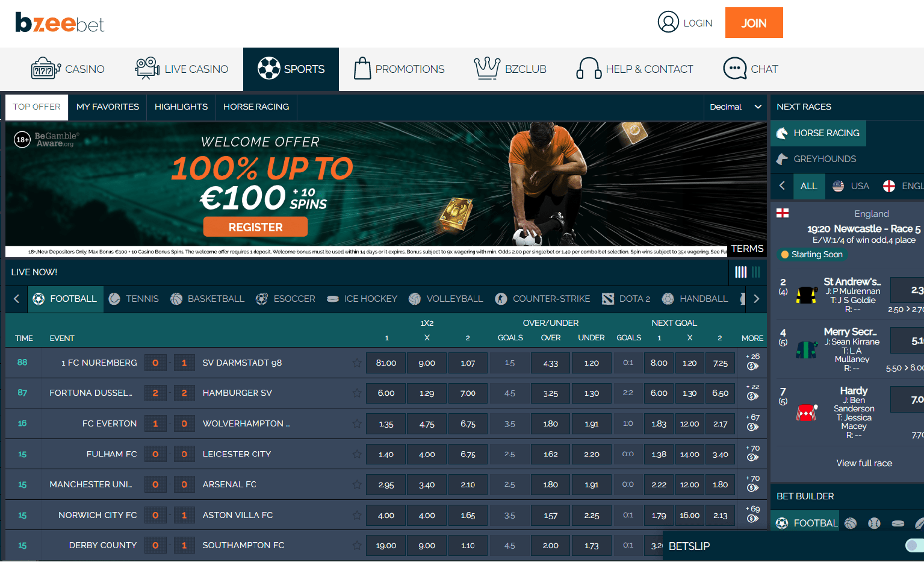Select the BASKETBALL live tab
924x562 pixels.
click(x=207, y=299)
